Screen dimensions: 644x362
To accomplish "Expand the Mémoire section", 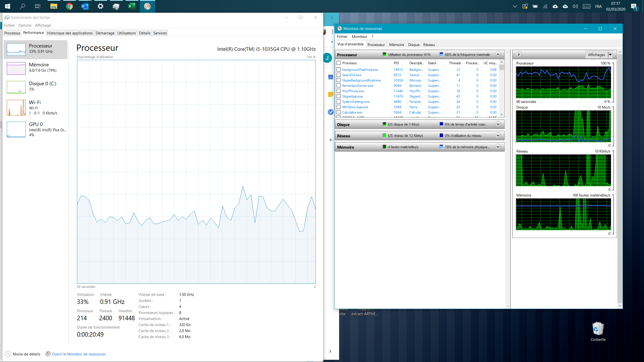I will pyautogui.click(x=498, y=147).
